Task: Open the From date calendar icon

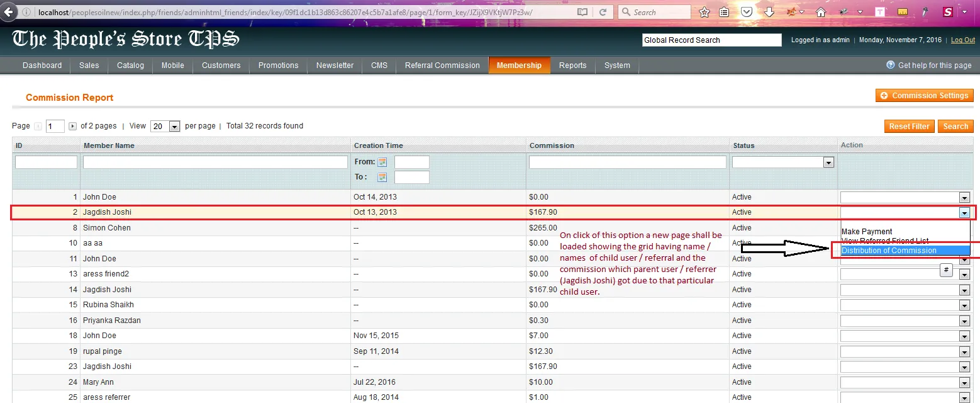Action: pos(382,162)
